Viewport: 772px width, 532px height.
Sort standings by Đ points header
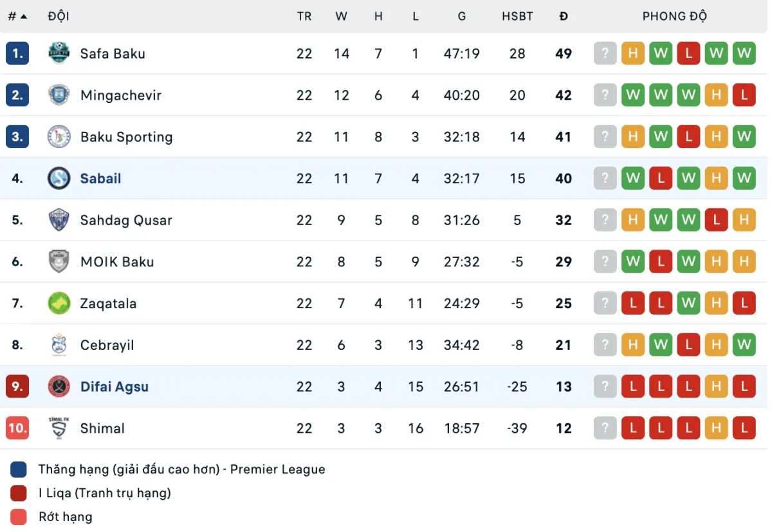tap(564, 16)
